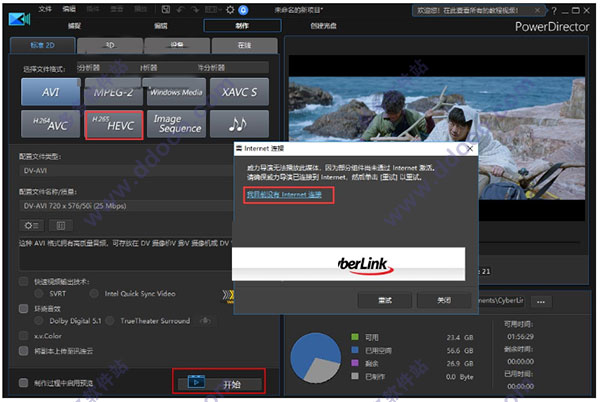Choose the audio music-note format
The image size is (600, 402).
[x=240, y=124]
